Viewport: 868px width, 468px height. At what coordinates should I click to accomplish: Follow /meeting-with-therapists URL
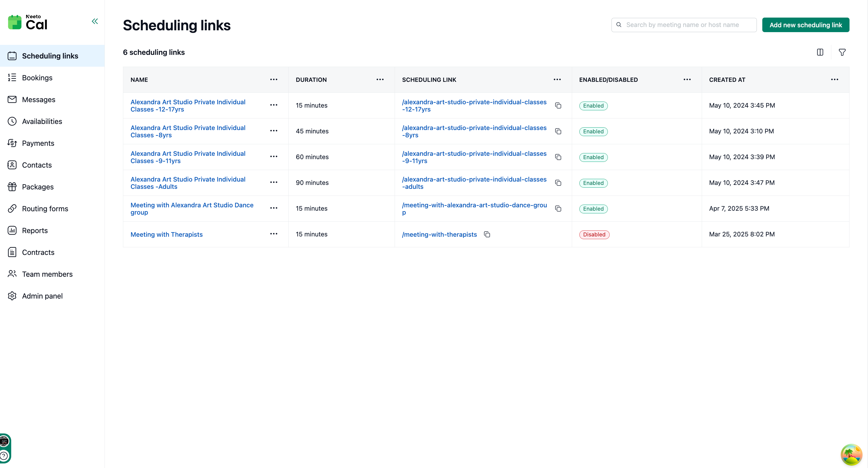tap(439, 235)
